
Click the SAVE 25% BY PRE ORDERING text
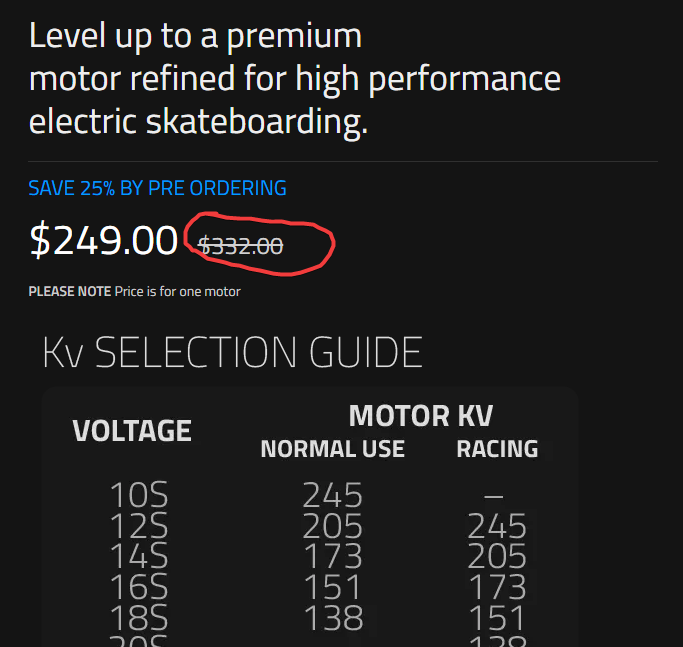click(x=157, y=188)
